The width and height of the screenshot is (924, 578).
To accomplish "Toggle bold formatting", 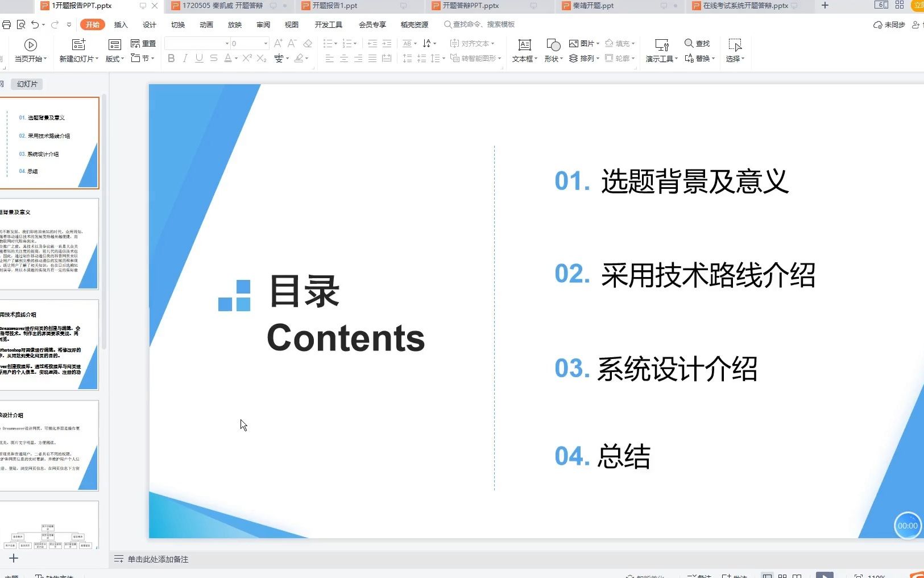I will pyautogui.click(x=171, y=58).
